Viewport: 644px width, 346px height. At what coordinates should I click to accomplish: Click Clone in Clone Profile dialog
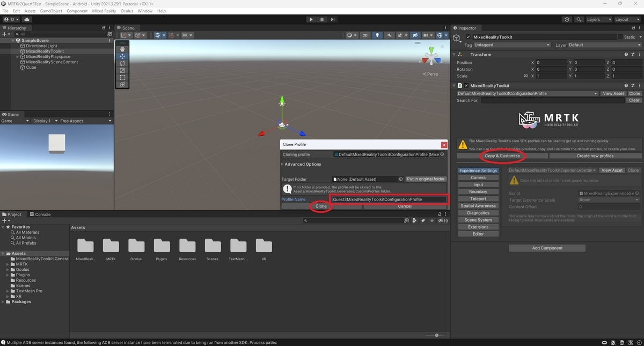coord(321,206)
